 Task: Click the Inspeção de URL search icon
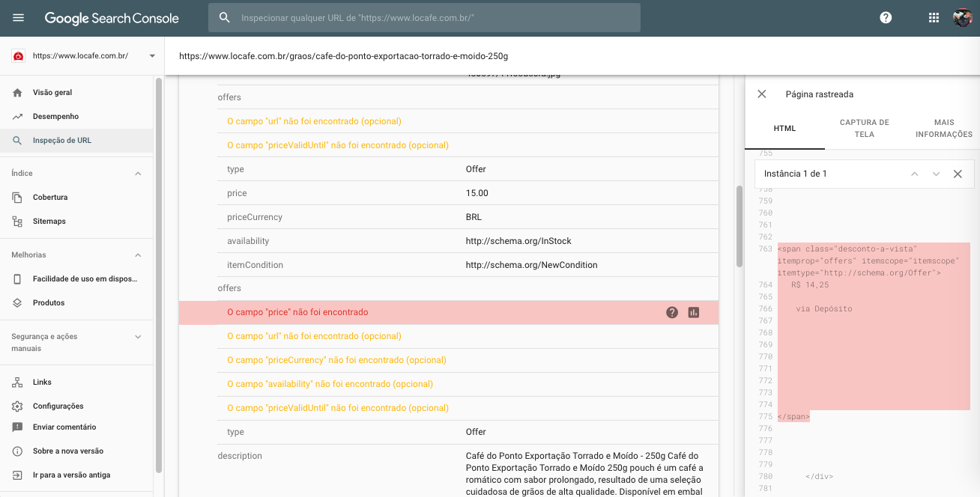[x=17, y=141]
